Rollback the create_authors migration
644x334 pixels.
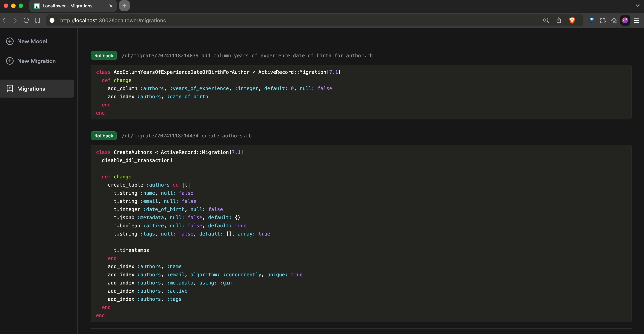[x=103, y=136]
